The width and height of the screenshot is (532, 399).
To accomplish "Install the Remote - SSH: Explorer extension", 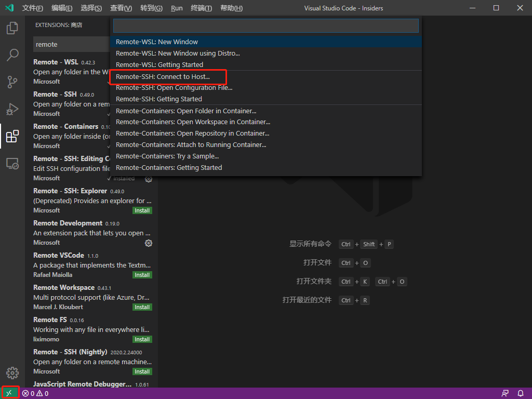I will pos(142,211).
